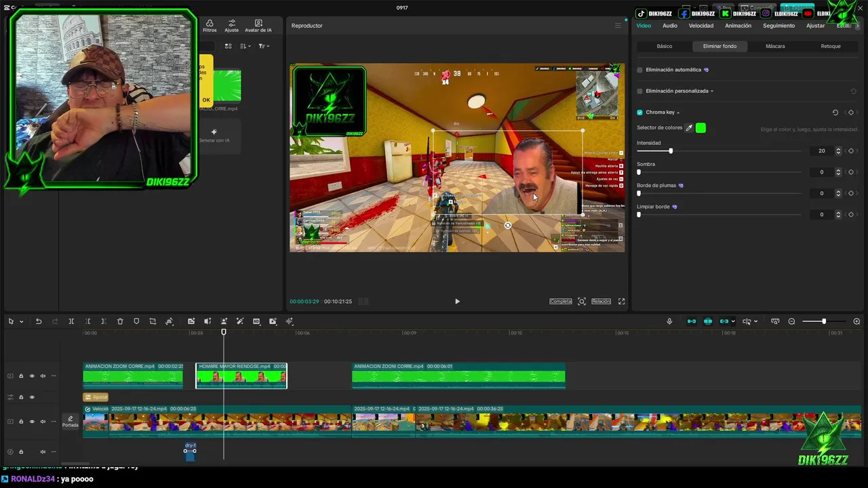Click the Intensidad value stepper arrows
This screenshot has width=868, height=488.
tap(838, 150)
